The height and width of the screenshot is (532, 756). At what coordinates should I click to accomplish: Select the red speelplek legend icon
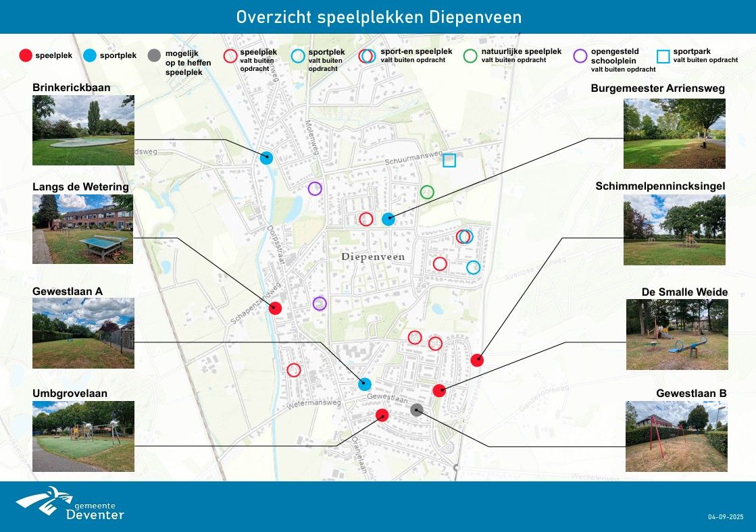(x=25, y=55)
